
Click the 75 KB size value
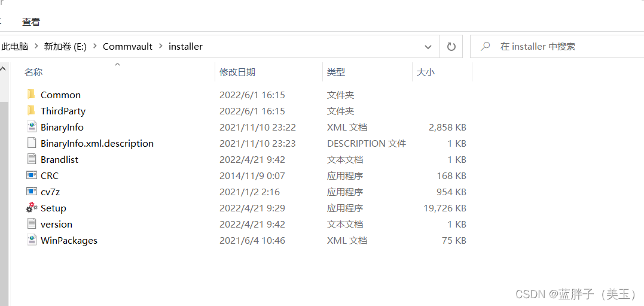[454, 240]
